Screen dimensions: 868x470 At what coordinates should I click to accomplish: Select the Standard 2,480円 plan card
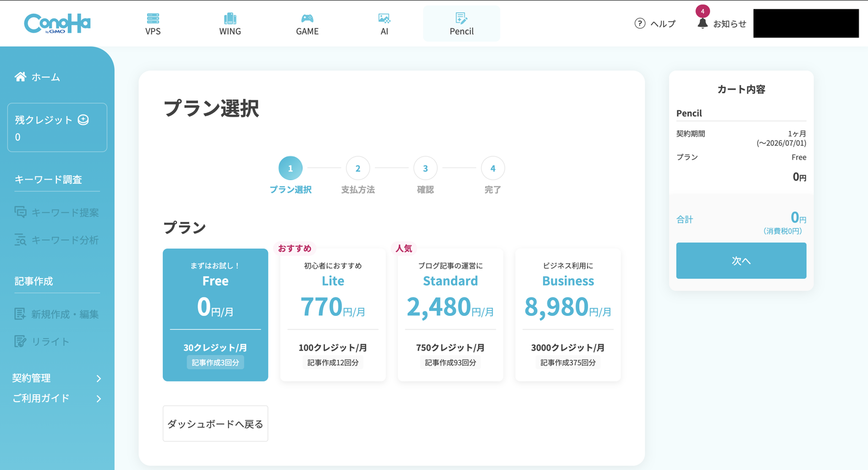coord(450,315)
